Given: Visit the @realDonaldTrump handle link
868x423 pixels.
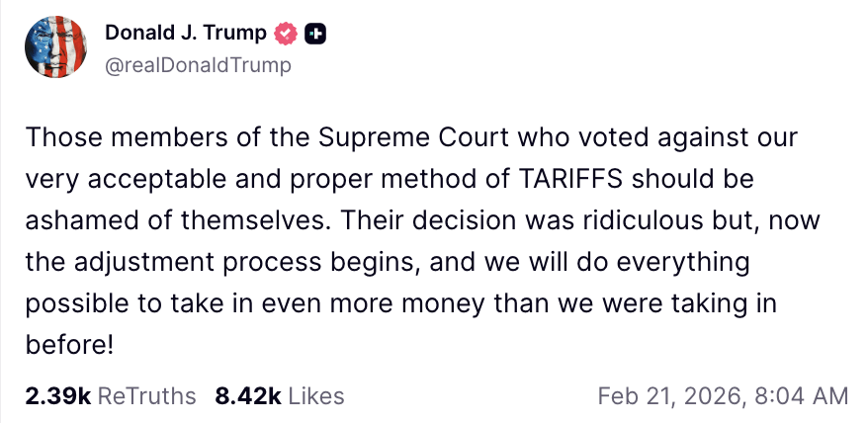Looking at the screenshot, I should tap(198, 65).
